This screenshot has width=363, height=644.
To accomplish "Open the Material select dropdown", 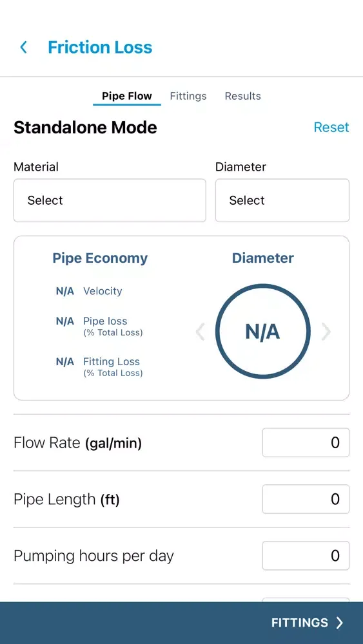I will 110,200.
